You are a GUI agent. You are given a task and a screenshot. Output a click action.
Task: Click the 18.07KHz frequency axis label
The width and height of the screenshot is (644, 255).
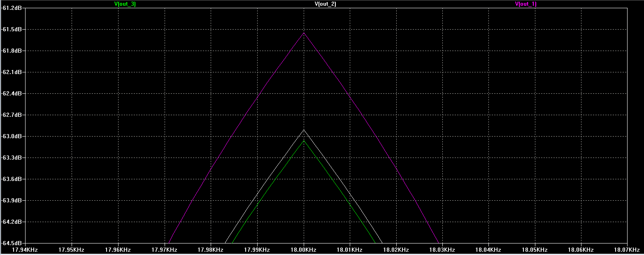tap(627, 250)
